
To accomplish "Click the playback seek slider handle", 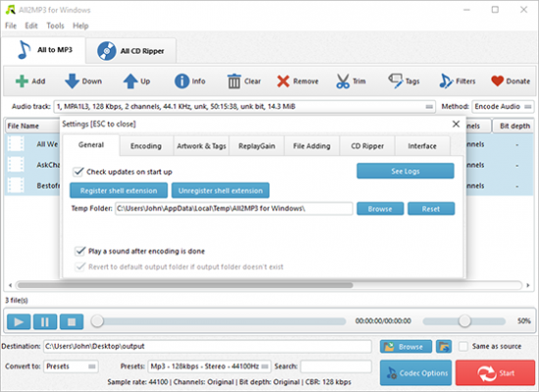I will click(97, 321).
